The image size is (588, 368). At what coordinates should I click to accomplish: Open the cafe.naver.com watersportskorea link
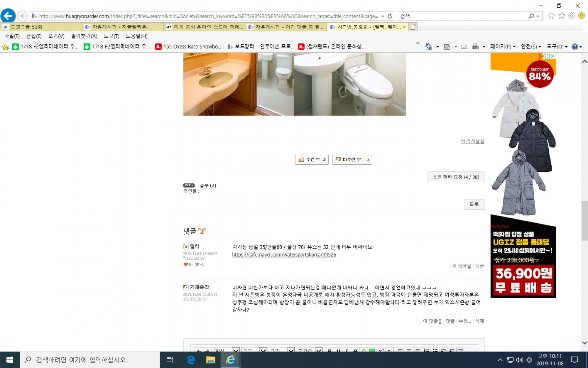(284, 255)
